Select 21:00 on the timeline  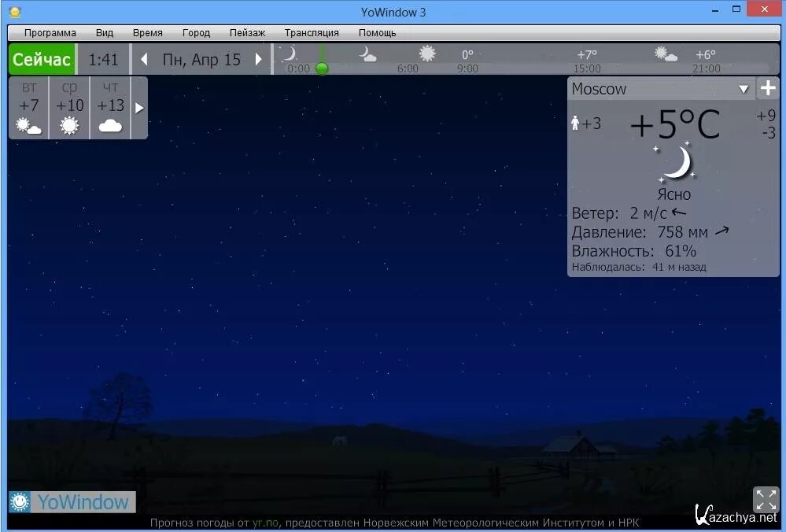point(707,68)
